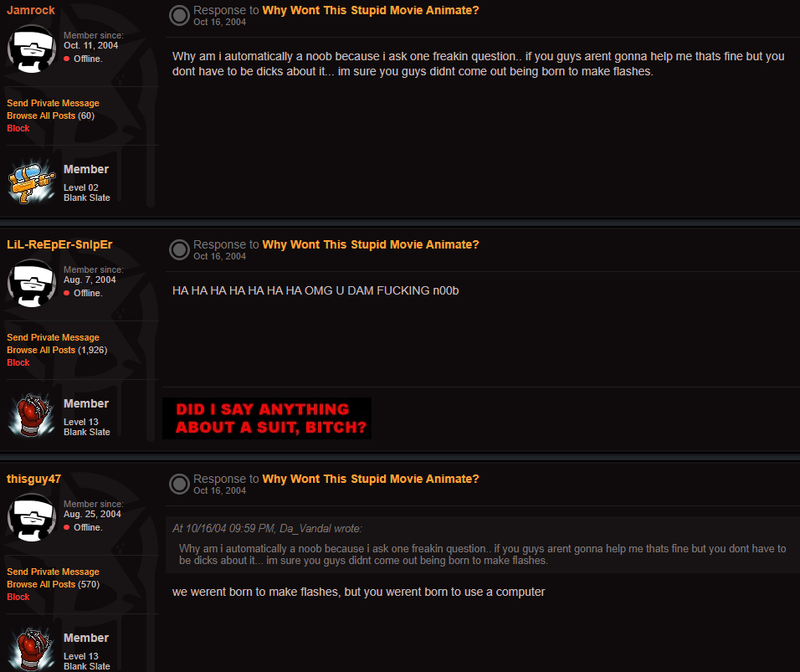This screenshot has height=672, width=800.
Task: Send Private Message to Jamrock
Action: 53,103
